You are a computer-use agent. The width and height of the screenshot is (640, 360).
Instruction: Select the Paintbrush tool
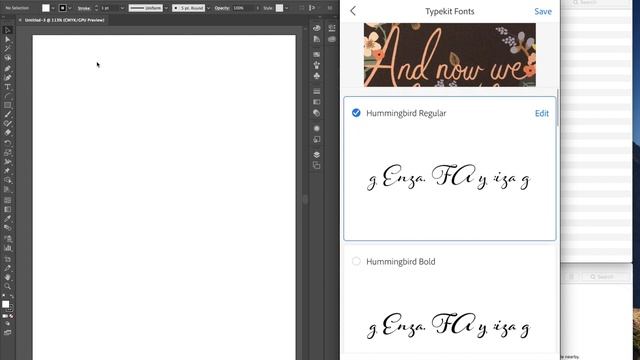pos(7,114)
